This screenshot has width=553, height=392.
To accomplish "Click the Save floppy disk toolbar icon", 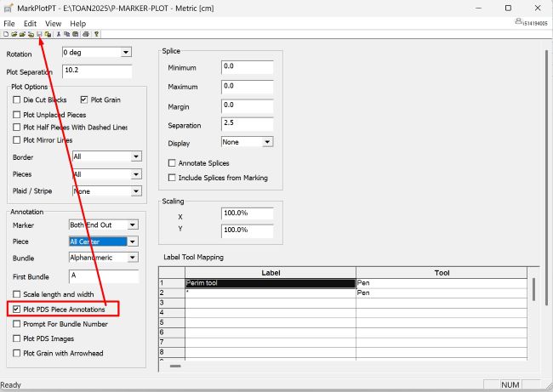I will [x=39, y=34].
